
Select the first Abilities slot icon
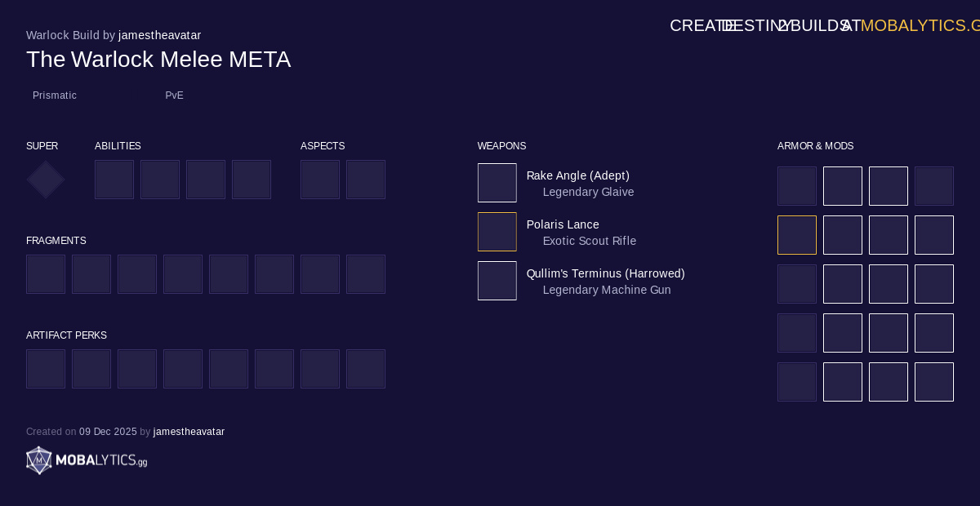tap(114, 180)
